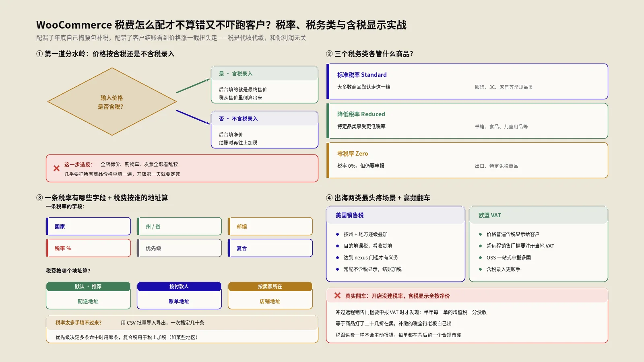The image size is (644, 362).
Task: Click the 标准税率 Standard heading
Action: (x=362, y=75)
